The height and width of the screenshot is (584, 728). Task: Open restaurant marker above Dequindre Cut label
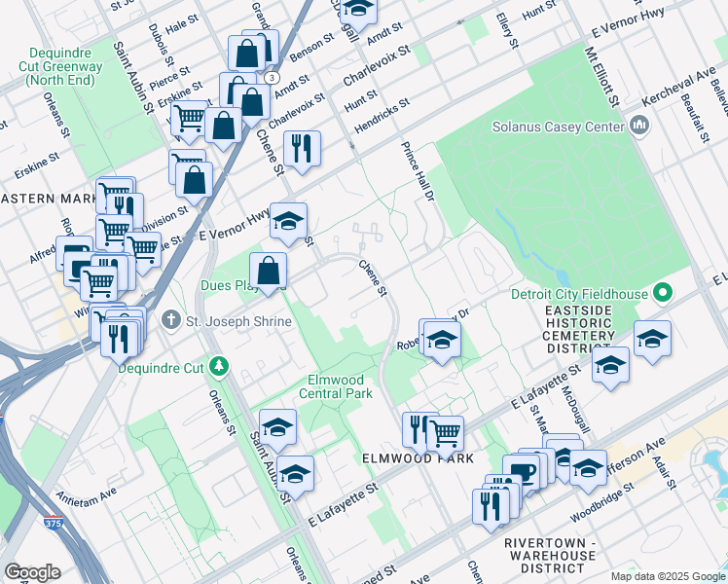coord(119,340)
